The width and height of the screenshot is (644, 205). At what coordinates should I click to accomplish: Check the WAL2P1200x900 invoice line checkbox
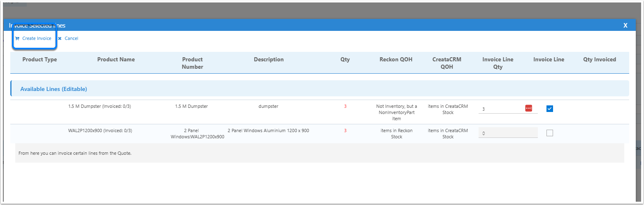coord(550,133)
